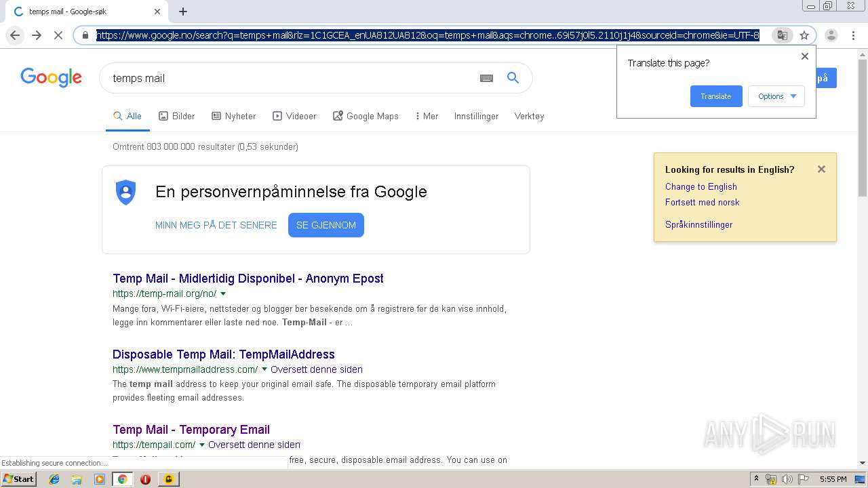Screen dimensions: 868x488
Task: Bookmark this page with the star icon
Action: [804, 35]
